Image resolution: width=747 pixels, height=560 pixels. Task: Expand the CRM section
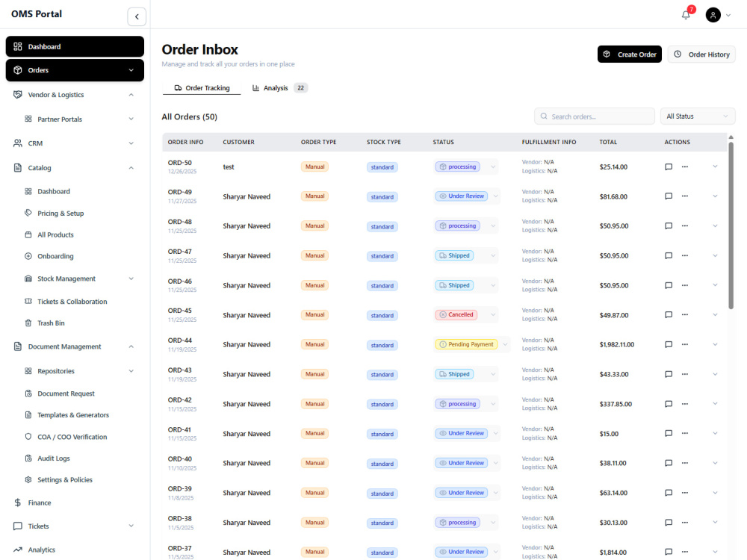click(x=131, y=143)
